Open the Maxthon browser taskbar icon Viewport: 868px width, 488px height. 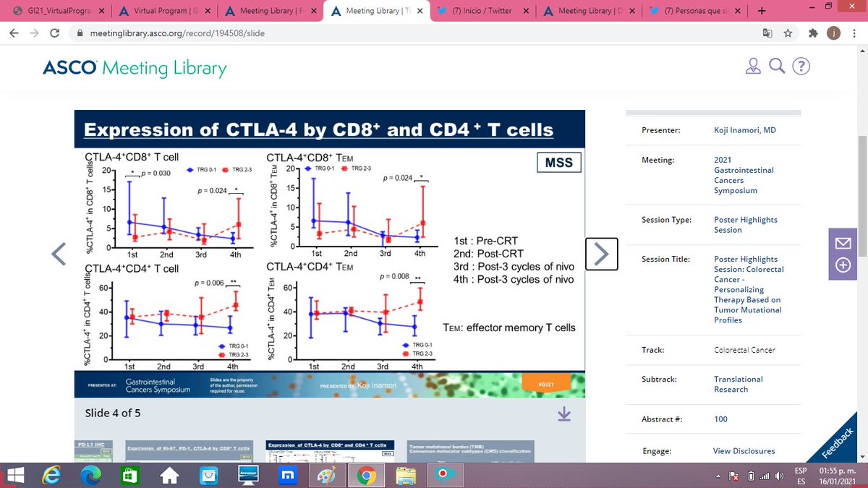point(287,475)
